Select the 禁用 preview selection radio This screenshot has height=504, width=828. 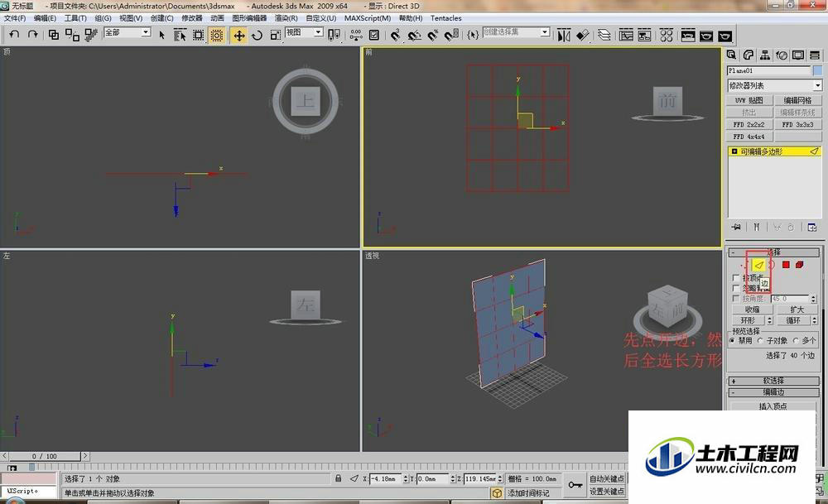point(732,341)
